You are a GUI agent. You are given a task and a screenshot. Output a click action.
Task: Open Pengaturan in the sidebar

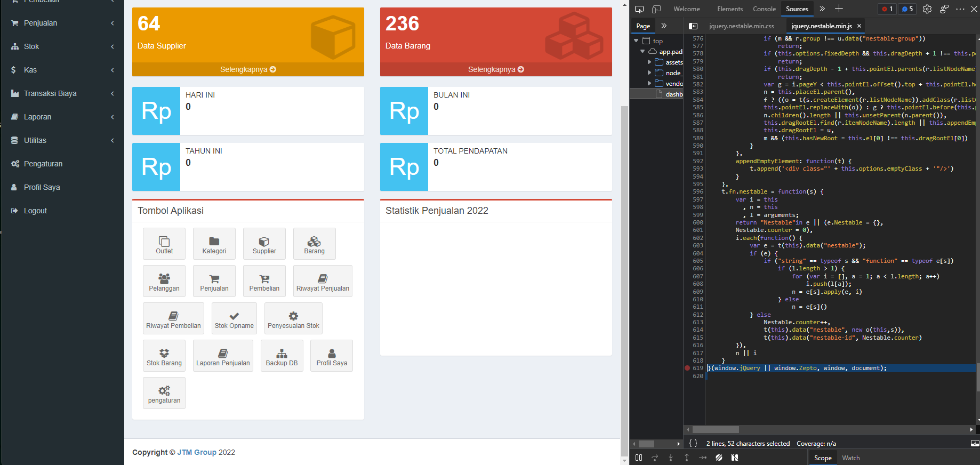point(43,164)
